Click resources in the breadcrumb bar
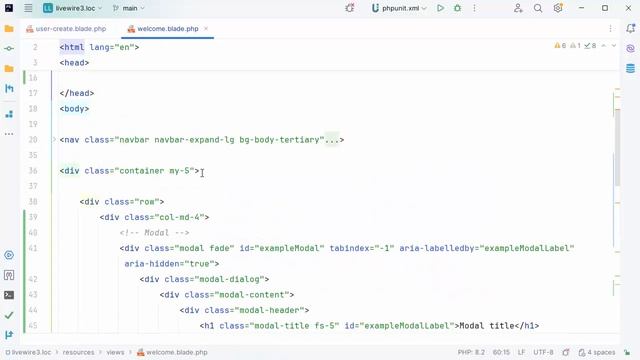 pos(78,352)
